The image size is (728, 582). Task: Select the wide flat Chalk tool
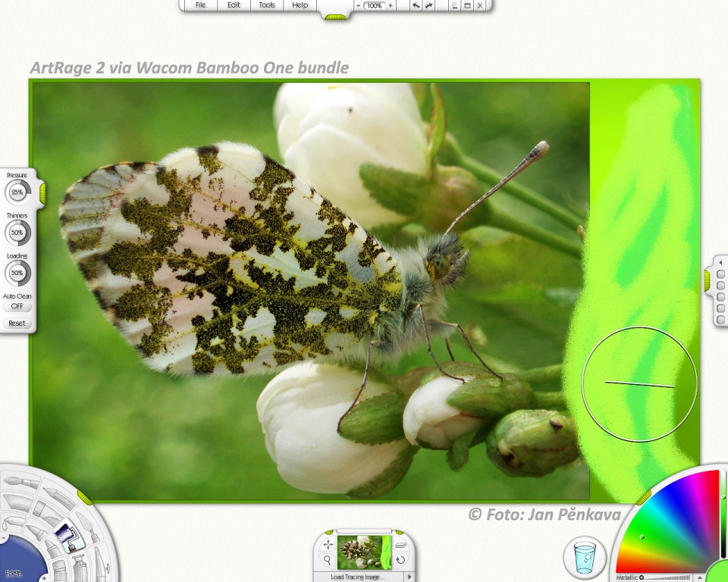(16, 502)
